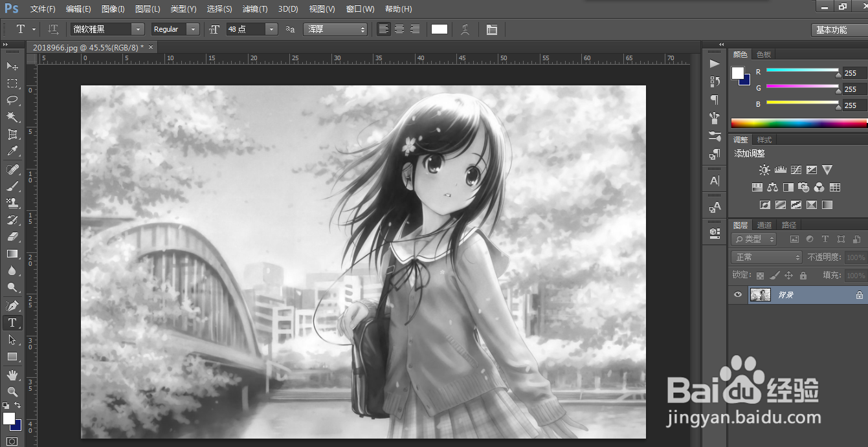Select the Pen tool
The width and height of the screenshot is (868, 447).
pos(12,305)
